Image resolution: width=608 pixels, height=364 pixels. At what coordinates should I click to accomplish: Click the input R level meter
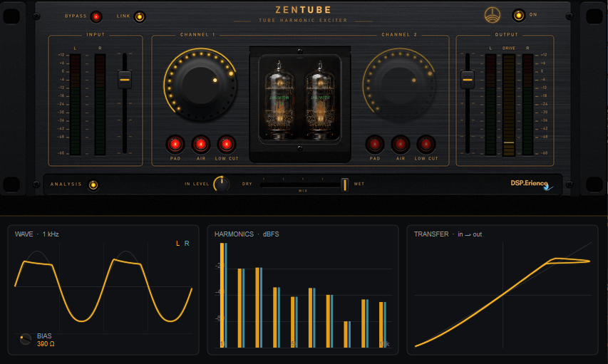click(x=100, y=105)
